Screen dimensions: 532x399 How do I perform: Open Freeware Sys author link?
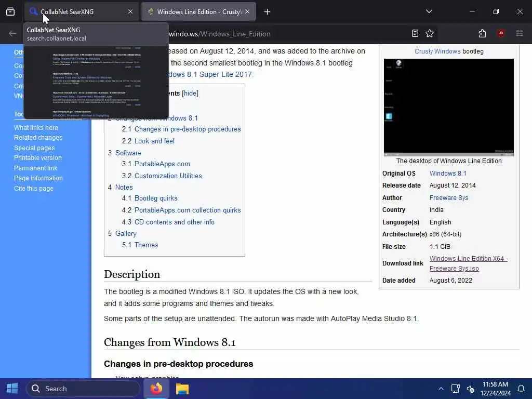448,198
